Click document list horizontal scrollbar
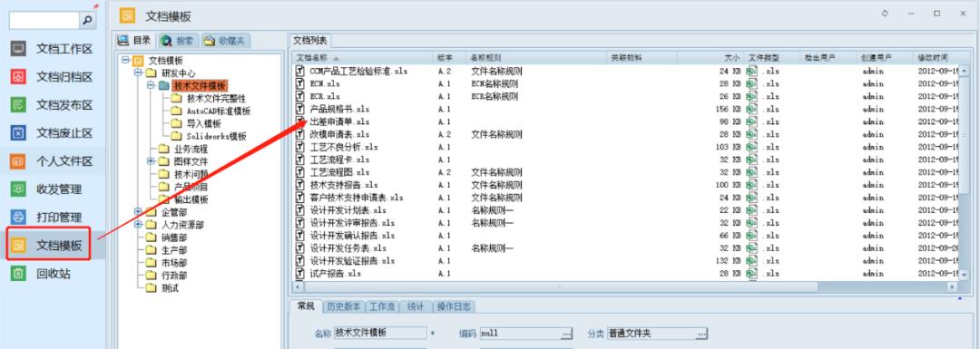 (625, 287)
